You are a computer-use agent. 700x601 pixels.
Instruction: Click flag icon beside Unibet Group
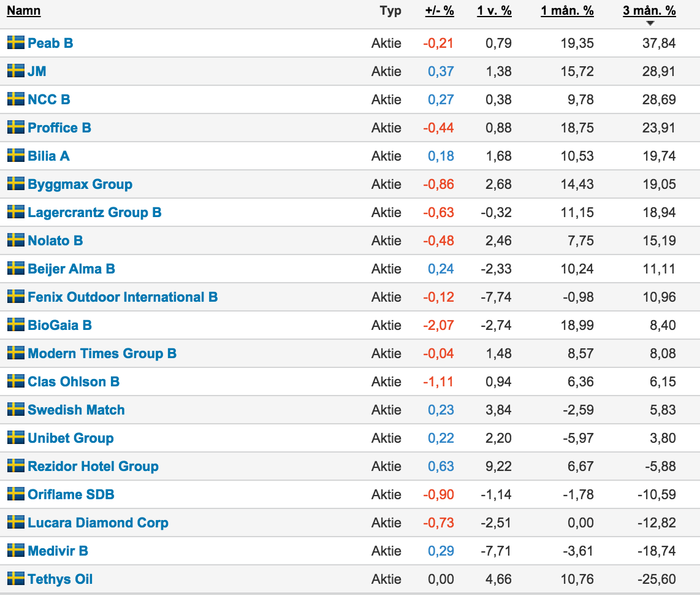[x=16, y=438]
